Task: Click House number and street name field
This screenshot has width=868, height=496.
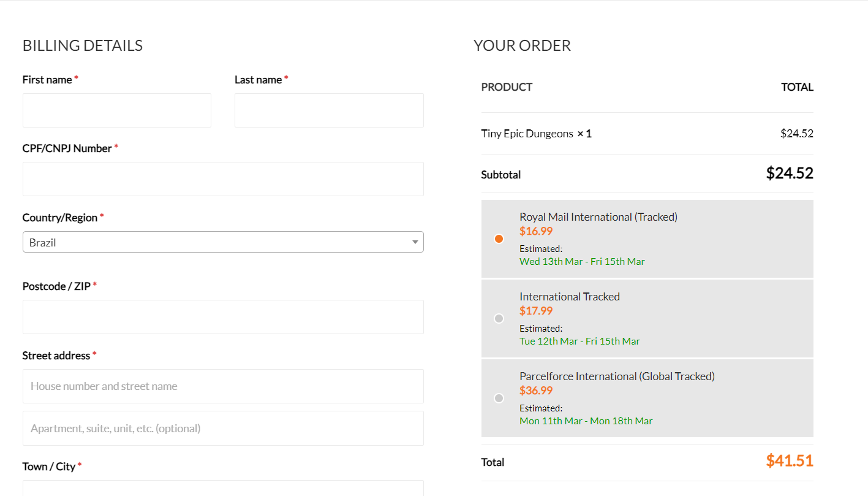Action: (x=222, y=386)
